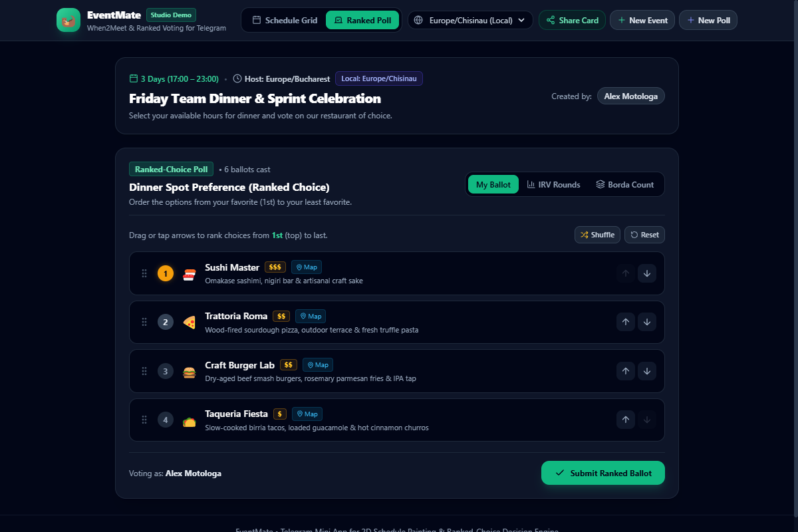Viewport: 798px width, 532px height.
Task: Open Map for Craft Burger Lab
Action: tap(318, 364)
